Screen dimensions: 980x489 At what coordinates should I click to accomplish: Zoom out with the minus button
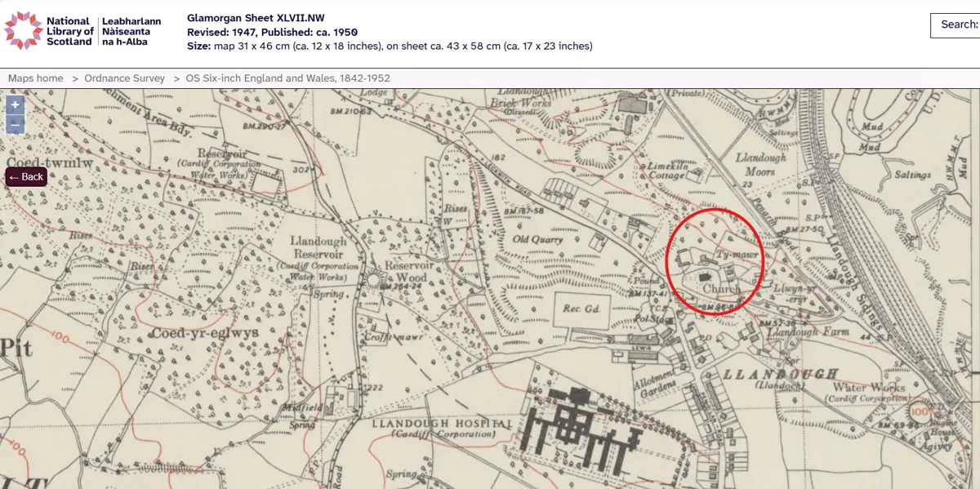(16, 124)
